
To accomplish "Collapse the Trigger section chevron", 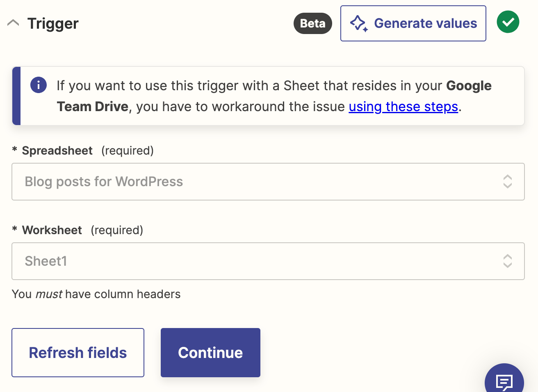I will (x=13, y=23).
